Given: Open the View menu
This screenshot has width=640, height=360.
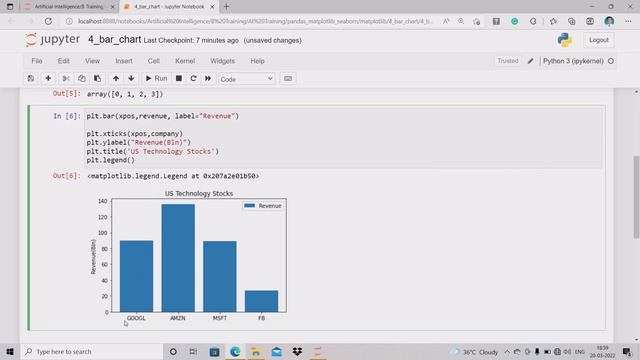Looking at the screenshot, I should click(x=92, y=61).
